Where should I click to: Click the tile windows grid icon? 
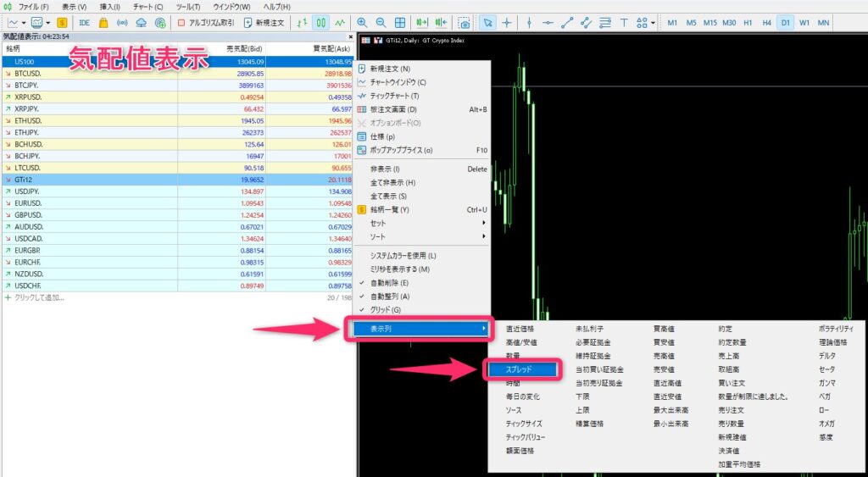click(x=400, y=22)
